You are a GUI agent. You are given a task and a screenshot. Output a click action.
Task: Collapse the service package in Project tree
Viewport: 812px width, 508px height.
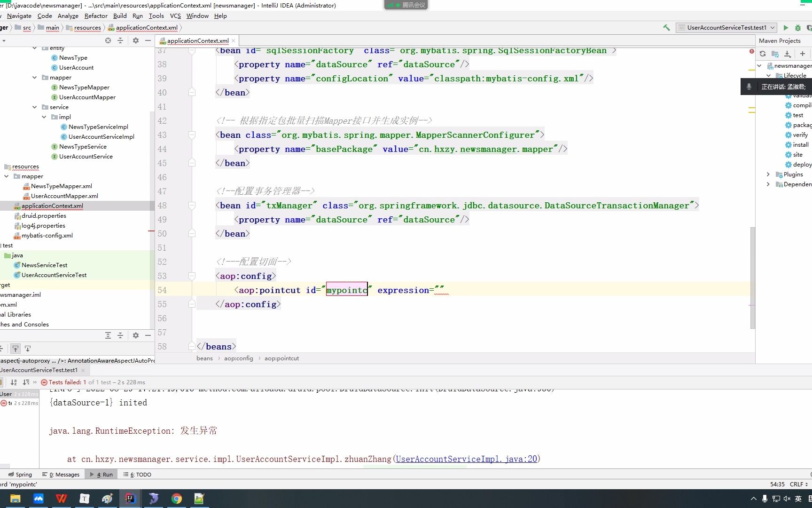tap(35, 107)
